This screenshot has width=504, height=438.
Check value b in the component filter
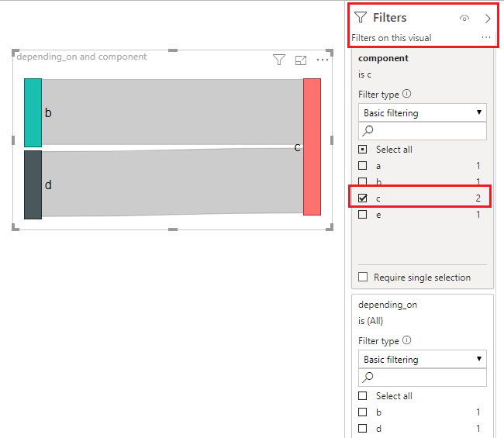[363, 181]
